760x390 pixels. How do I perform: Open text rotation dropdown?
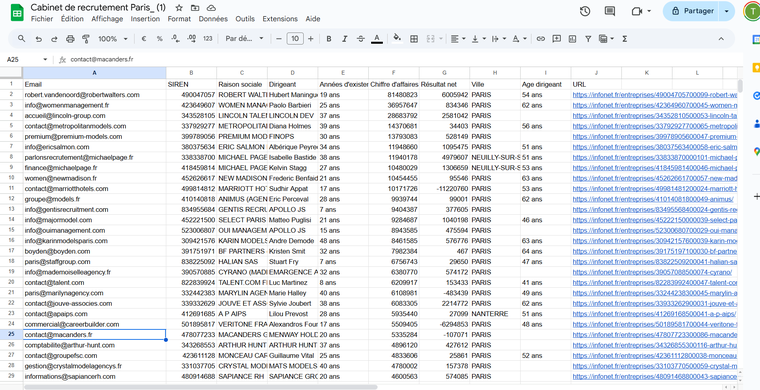click(519, 39)
